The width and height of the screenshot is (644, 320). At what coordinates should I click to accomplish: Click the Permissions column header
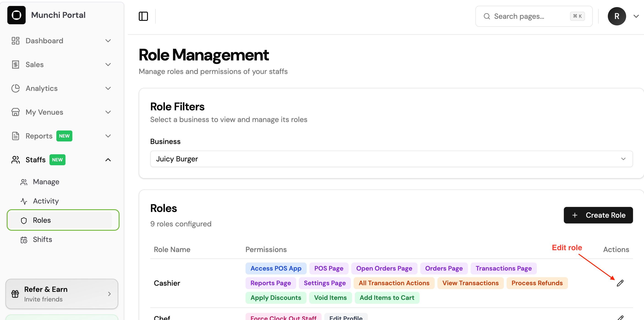coord(266,249)
